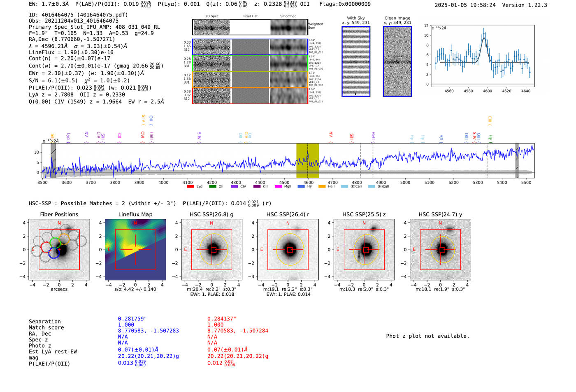The image size is (576, 392).
Task: Click the Obs: 20211204v013_4016464075 line
Action: [74, 21]
